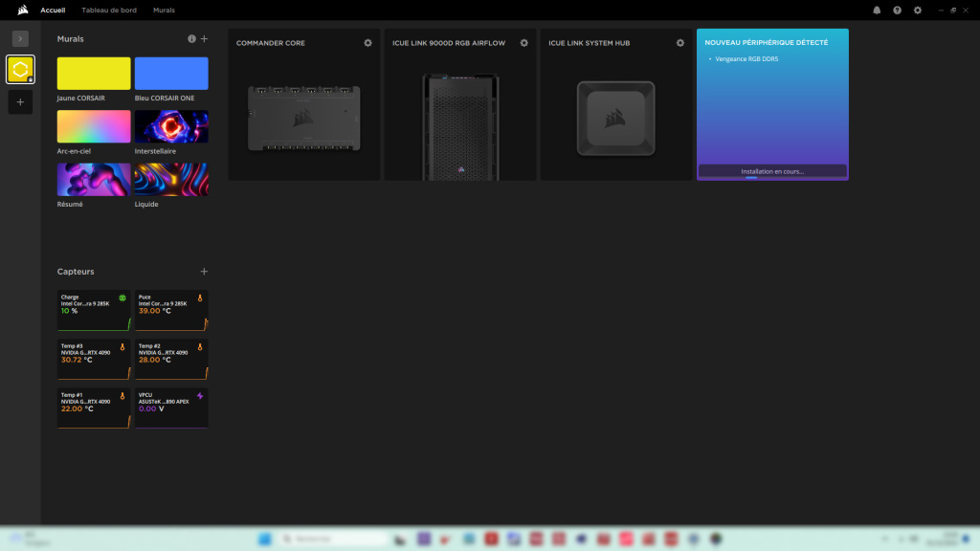
Task: Open the iCUE Link System Hub image
Action: (x=616, y=118)
